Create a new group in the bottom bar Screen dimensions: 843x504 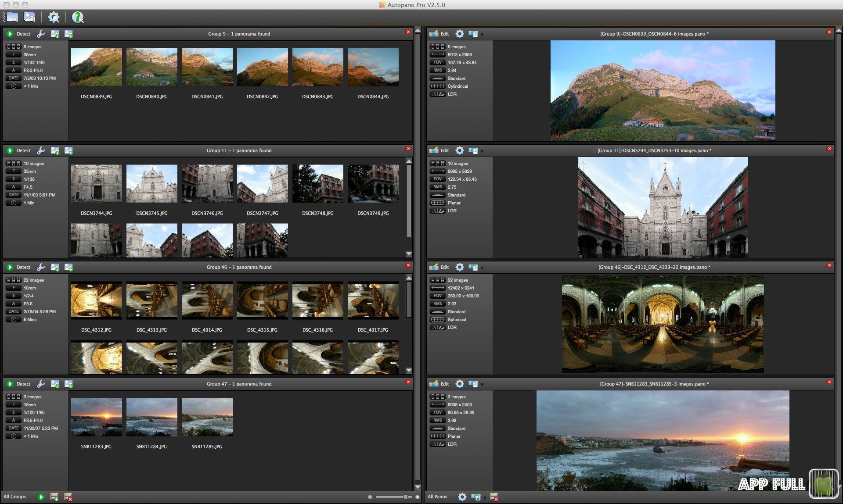point(55,497)
